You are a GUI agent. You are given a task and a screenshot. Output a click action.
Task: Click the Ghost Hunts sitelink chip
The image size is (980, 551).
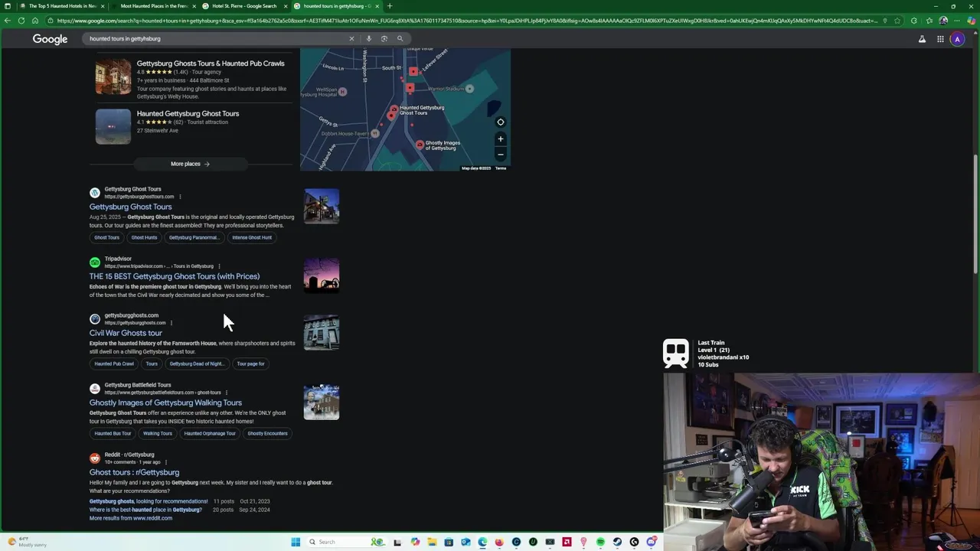pyautogui.click(x=144, y=237)
